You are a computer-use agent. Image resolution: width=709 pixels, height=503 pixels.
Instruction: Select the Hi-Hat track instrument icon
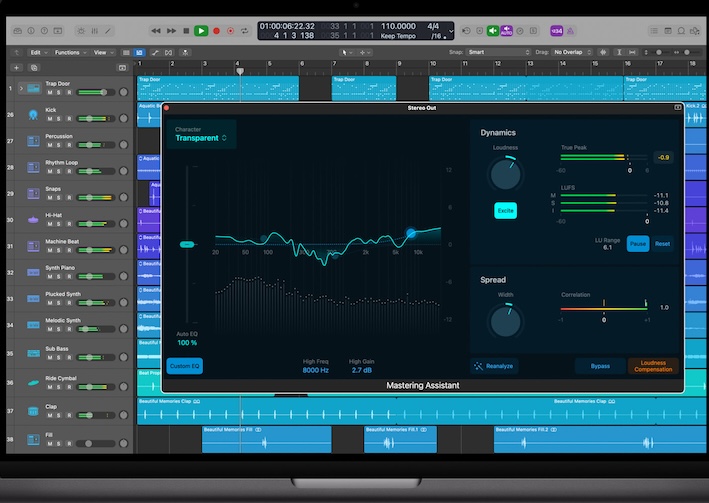click(x=33, y=219)
